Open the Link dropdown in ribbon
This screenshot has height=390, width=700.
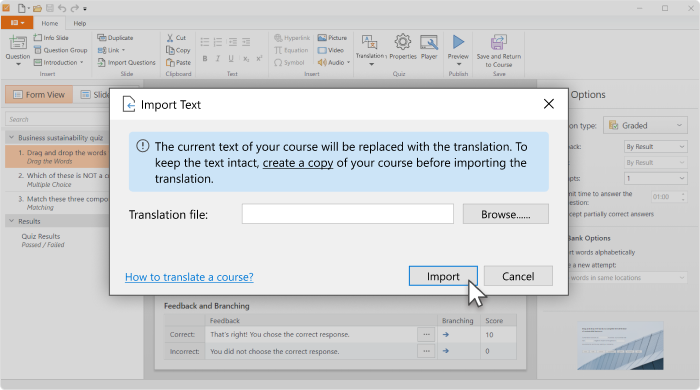(x=111, y=50)
